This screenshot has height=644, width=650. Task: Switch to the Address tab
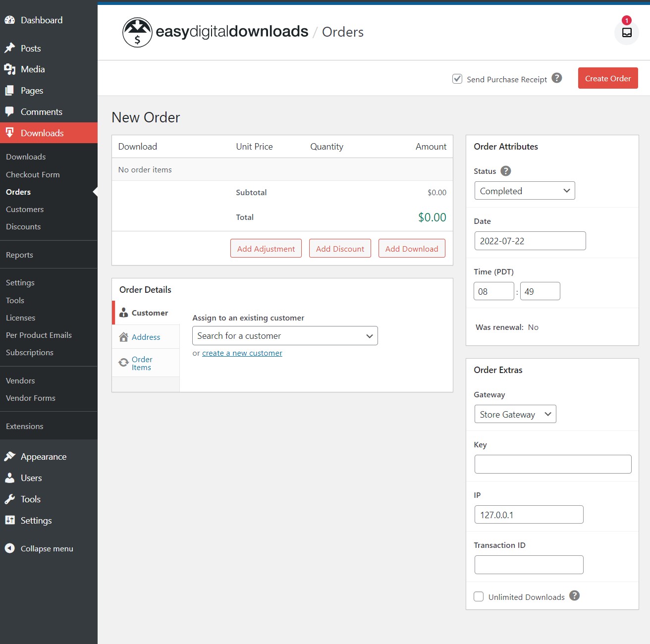tap(146, 337)
